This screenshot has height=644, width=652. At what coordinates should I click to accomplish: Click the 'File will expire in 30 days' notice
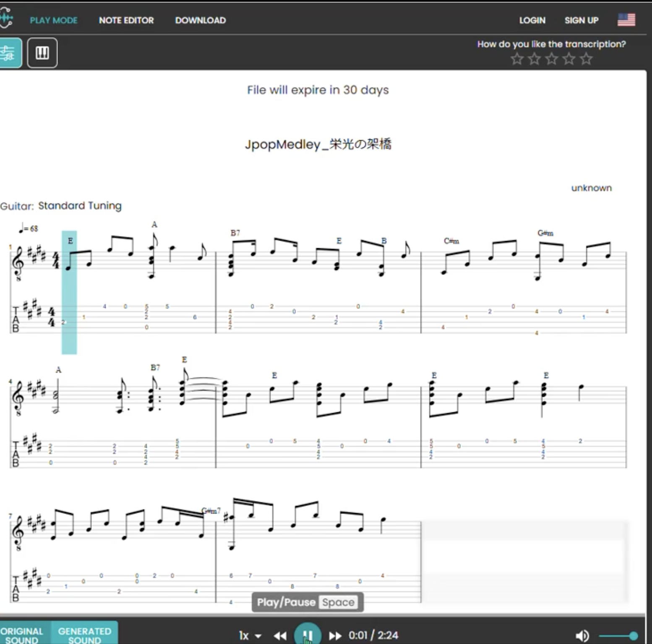coord(318,90)
